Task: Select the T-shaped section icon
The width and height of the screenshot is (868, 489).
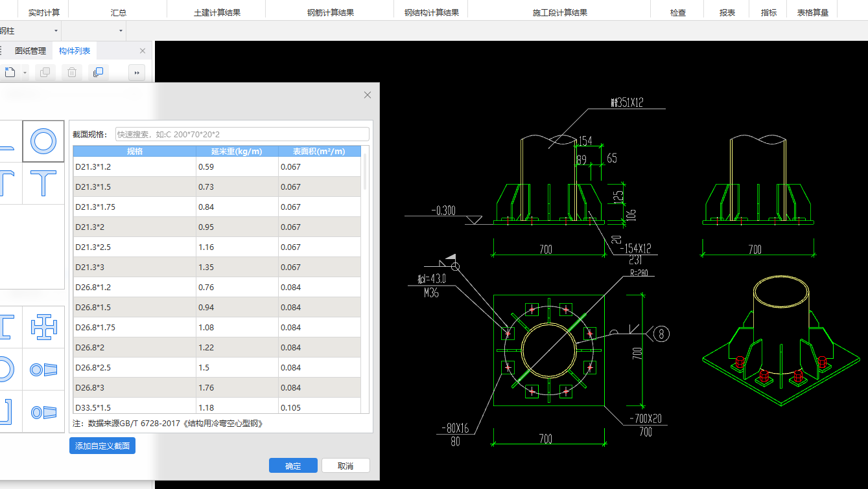Action: point(43,183)
